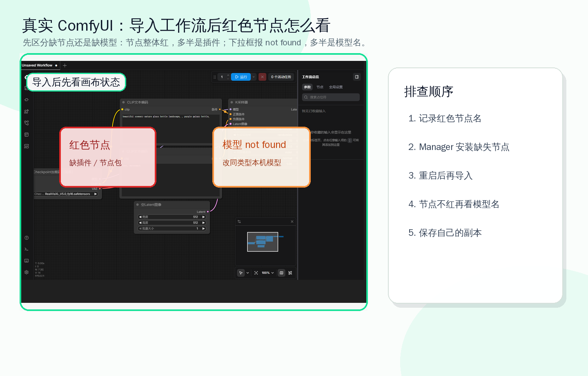Click the Latent图像 input socket
The height and width of the screenshot is (376, 588).
point(231,124)
